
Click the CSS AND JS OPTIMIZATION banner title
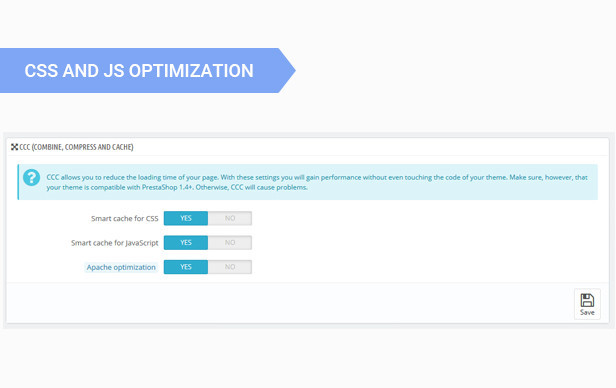139,71
